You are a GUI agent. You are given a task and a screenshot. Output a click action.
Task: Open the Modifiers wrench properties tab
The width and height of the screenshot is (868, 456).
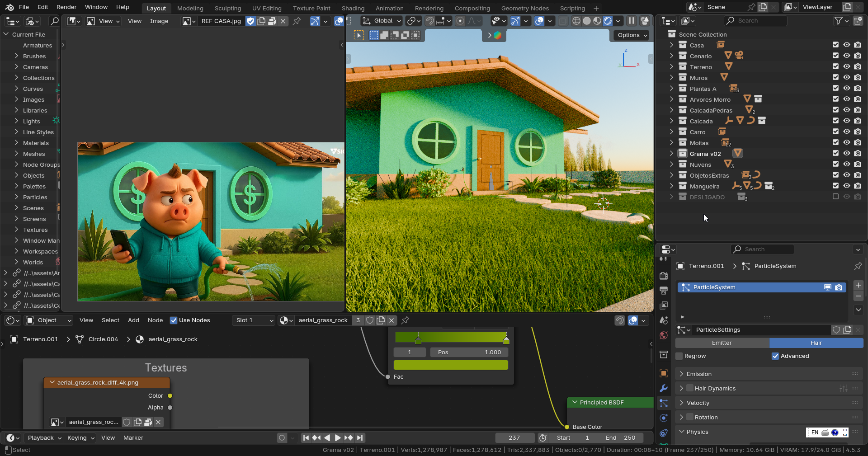pos(664,388)
